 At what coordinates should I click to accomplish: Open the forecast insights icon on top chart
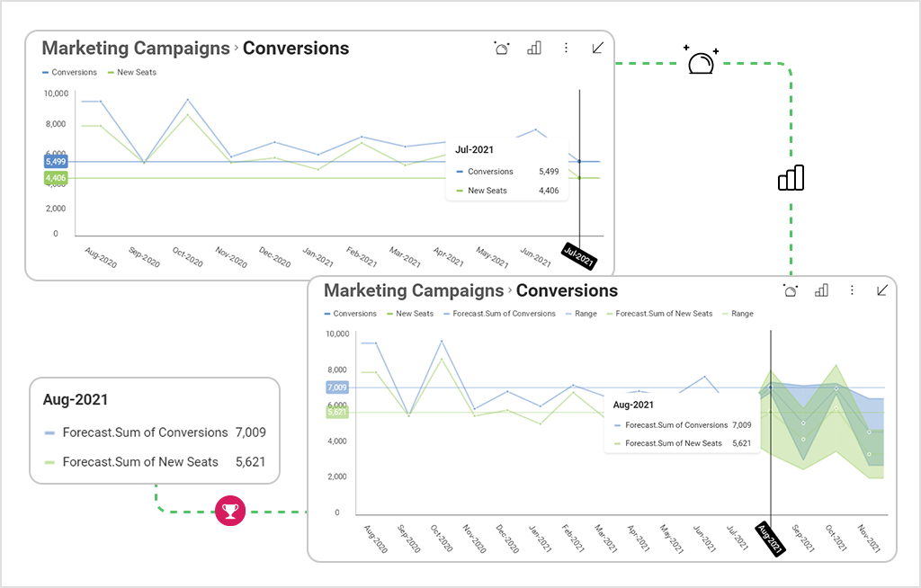pyautogui.click(x=502, y=48)
